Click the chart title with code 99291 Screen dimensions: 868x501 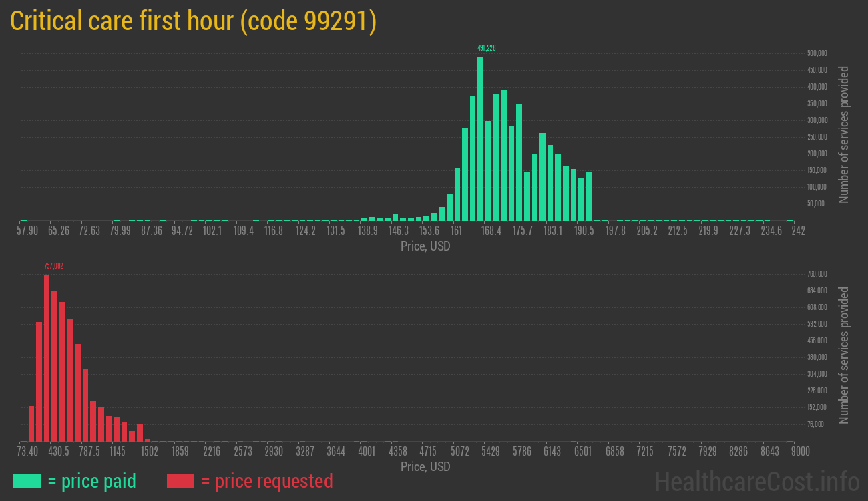(x=194, y=21)
